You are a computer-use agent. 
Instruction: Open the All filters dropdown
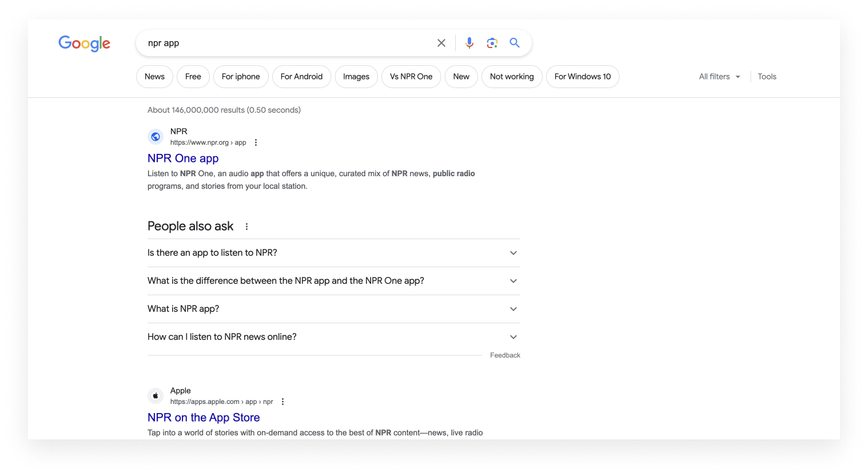[x=719, y=77]
